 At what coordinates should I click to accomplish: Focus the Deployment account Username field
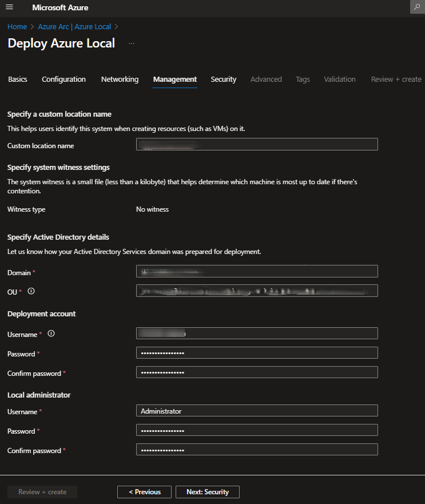coord(257,334)
